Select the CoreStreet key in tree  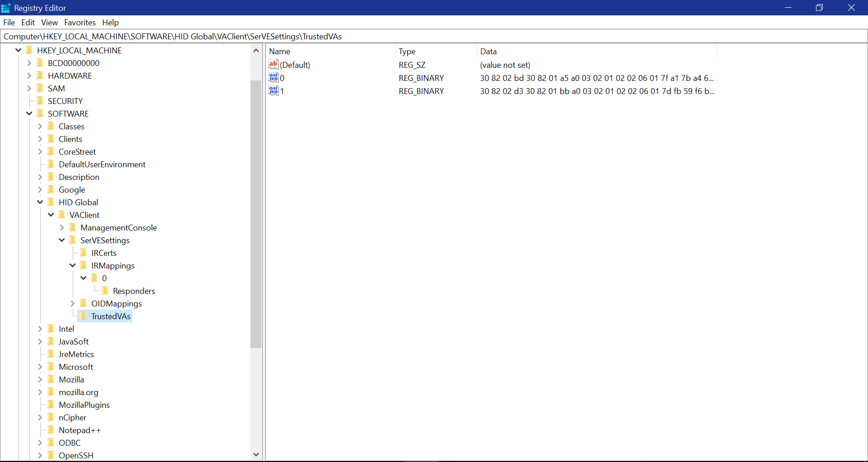77,152
